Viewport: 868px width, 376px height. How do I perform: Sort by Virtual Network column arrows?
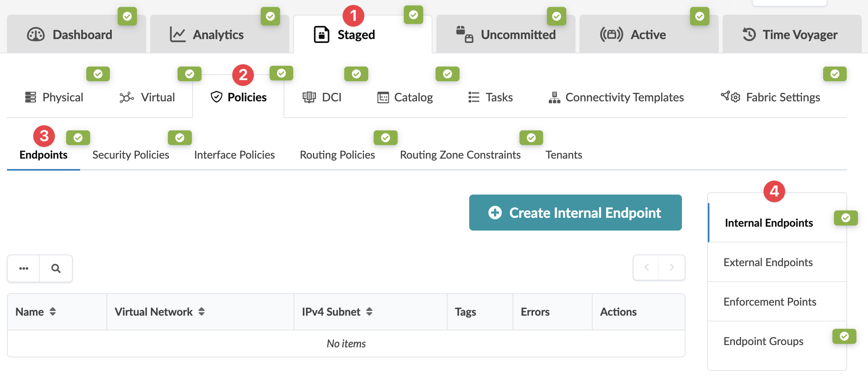[202, 312]
